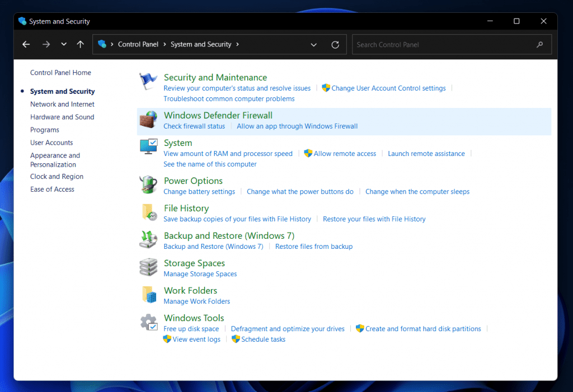Open the Power Options battery icon
The width and height of the screenshot is (573, 392).
click(148, 185)
